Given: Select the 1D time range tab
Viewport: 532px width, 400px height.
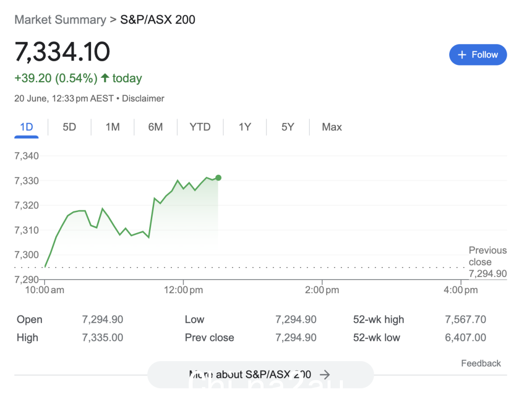Looking at the screenshot, I should click(x=27, y=127).
